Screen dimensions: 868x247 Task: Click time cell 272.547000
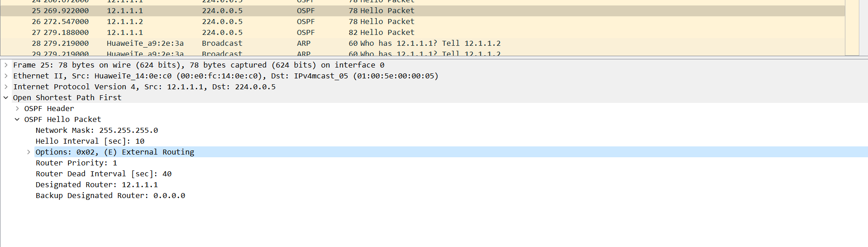(66, 22)
